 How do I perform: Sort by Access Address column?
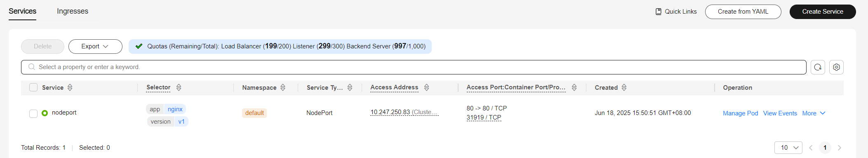pyautogui.click(x=426, y=88)
